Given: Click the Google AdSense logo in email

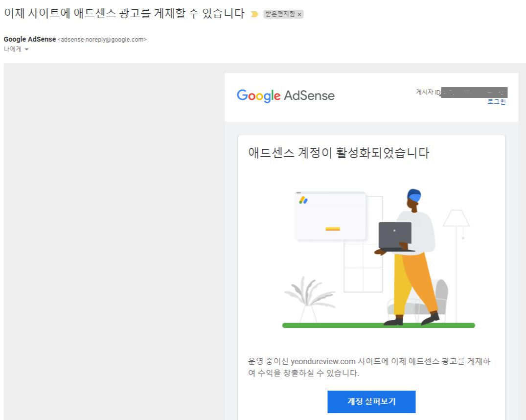Looking at the screenshot, I should tap(286, 95).
